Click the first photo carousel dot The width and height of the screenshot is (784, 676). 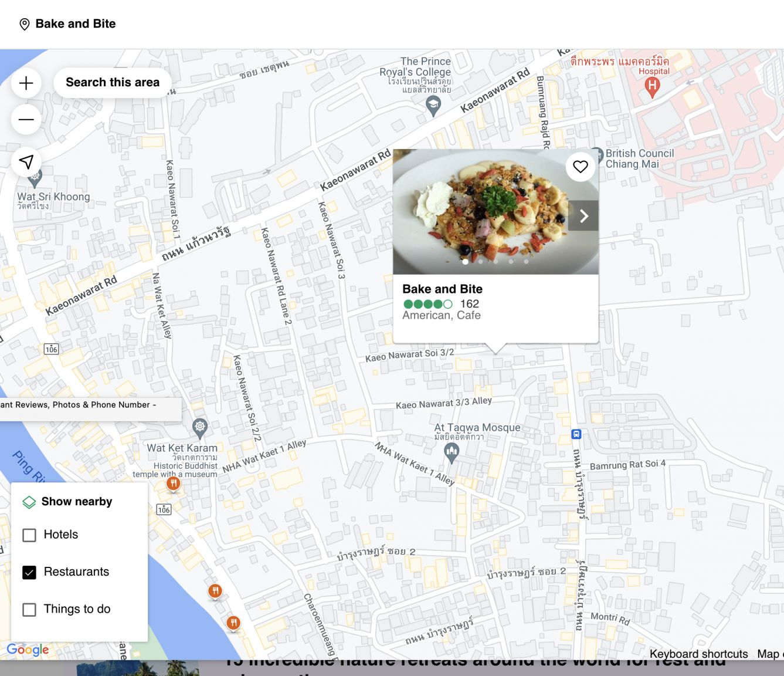coord(466,262)
